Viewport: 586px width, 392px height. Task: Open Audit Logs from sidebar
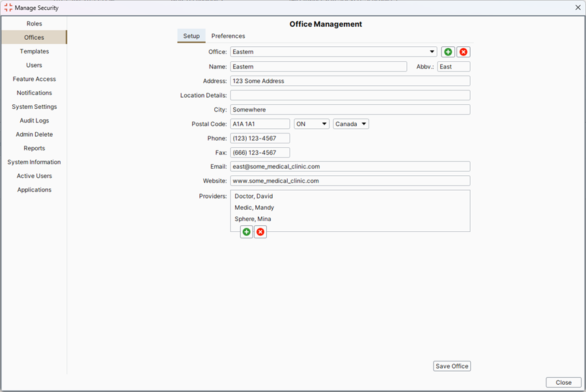(34, 120)
